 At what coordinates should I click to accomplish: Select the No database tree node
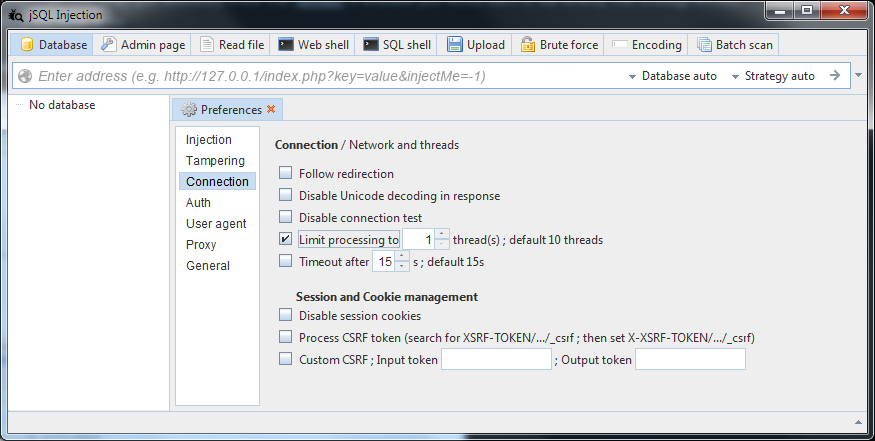[x=62, y=105]
